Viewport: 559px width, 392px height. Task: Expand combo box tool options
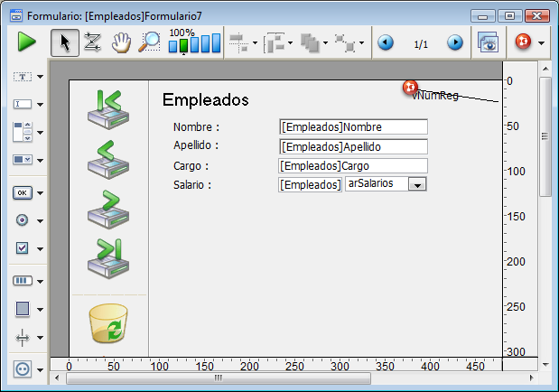[41, 160]
